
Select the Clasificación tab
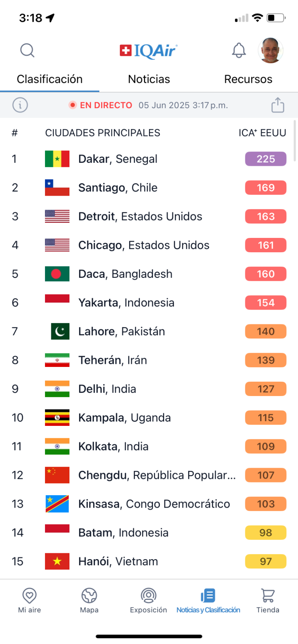[x=50, y=79]
